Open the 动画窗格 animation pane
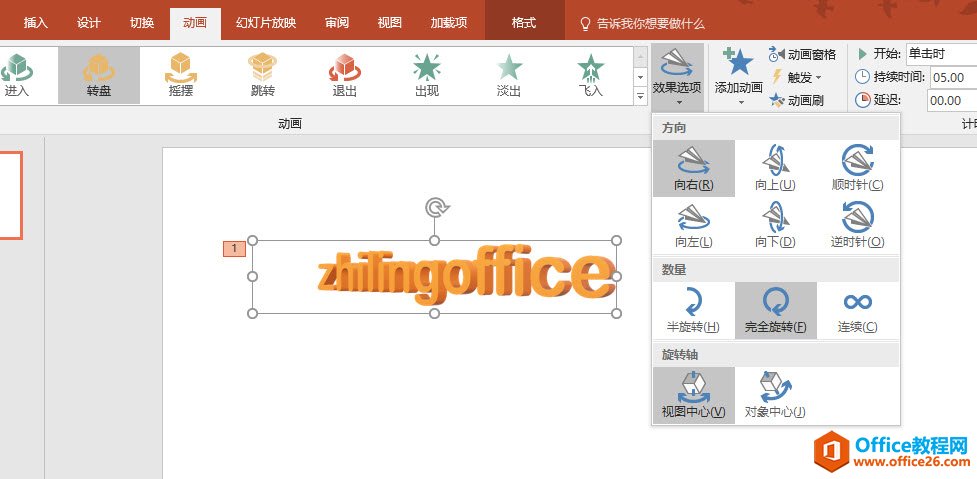The height and width of the screenshot is (479, 977). tap(802, 55)
